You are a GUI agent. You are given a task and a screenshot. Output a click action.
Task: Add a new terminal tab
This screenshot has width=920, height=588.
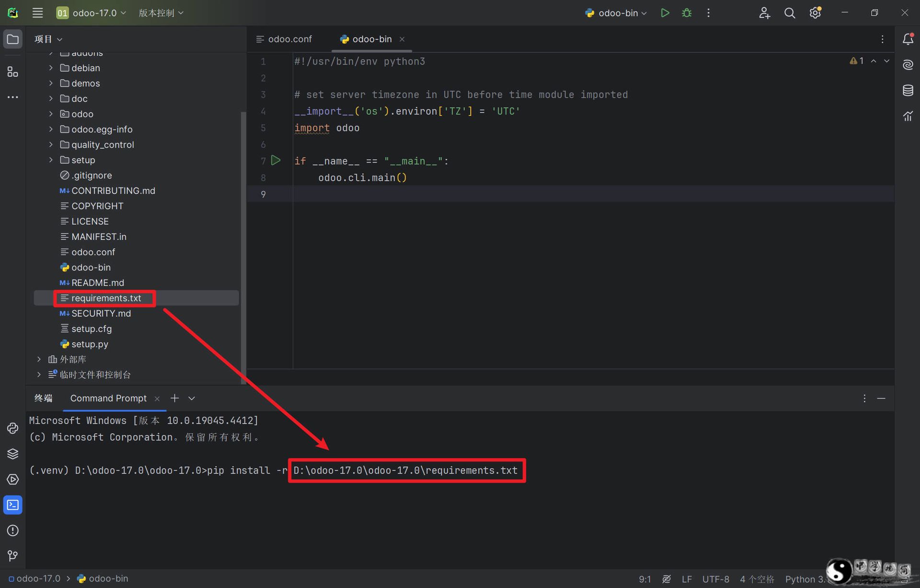(x=174, y=398)
